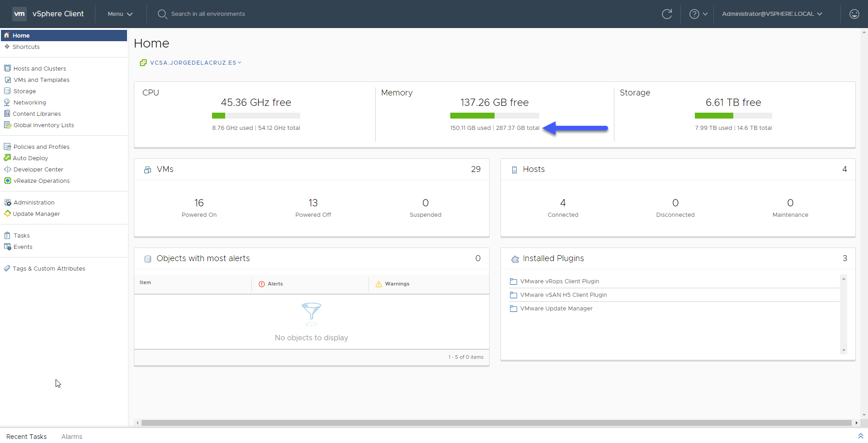The height and width of the screenshot is (443, 868).
Task: Click the Administration gear icon
Action: point(7,202)
